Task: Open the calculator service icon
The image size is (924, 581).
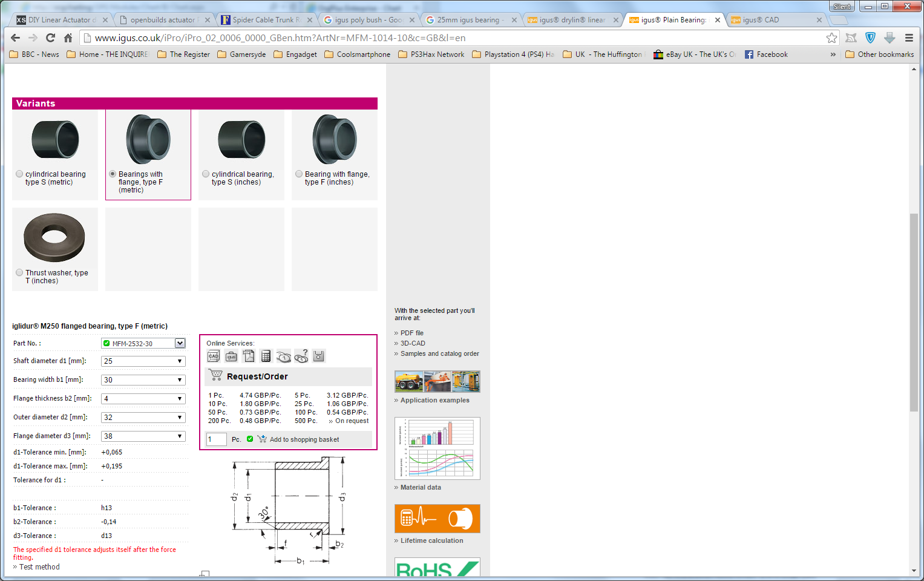Action: [266, 356]
